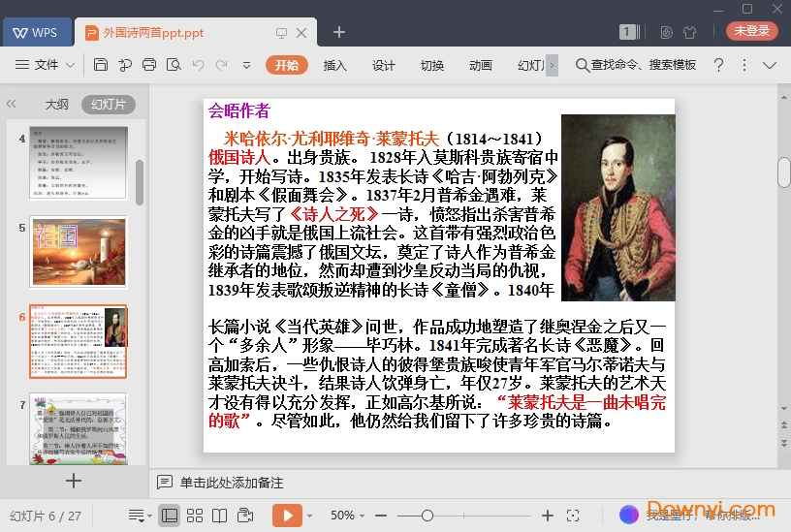Click the Save icon in the toolbar
The height and width of the screenshot is (532, 791).
(x=101, y=65)
